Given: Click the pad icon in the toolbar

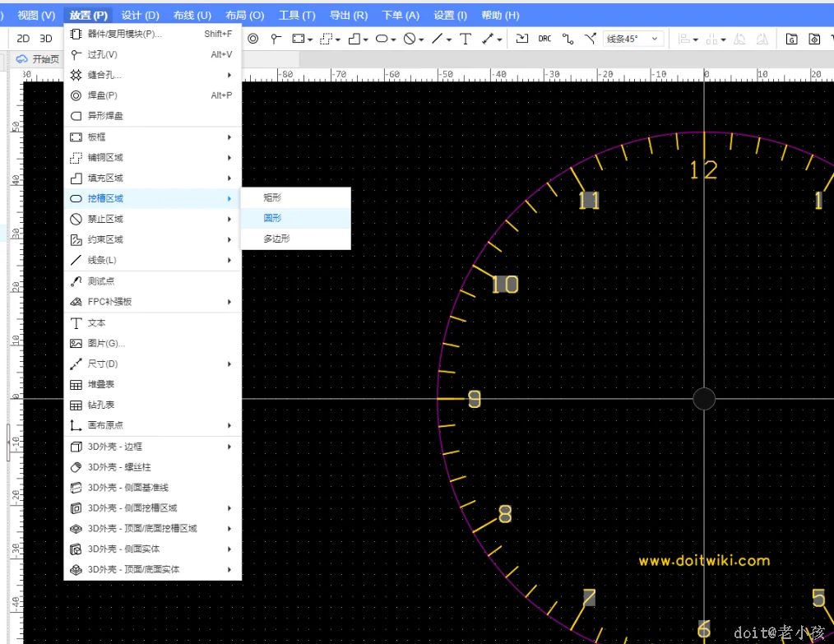Looking at the screenshot, I should (x=253, y=39).
